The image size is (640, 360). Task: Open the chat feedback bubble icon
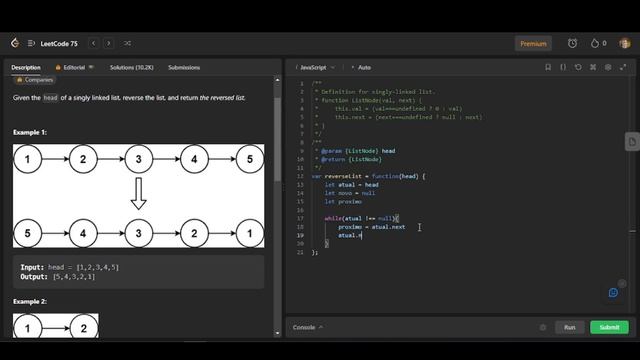[x=613, y=292]
